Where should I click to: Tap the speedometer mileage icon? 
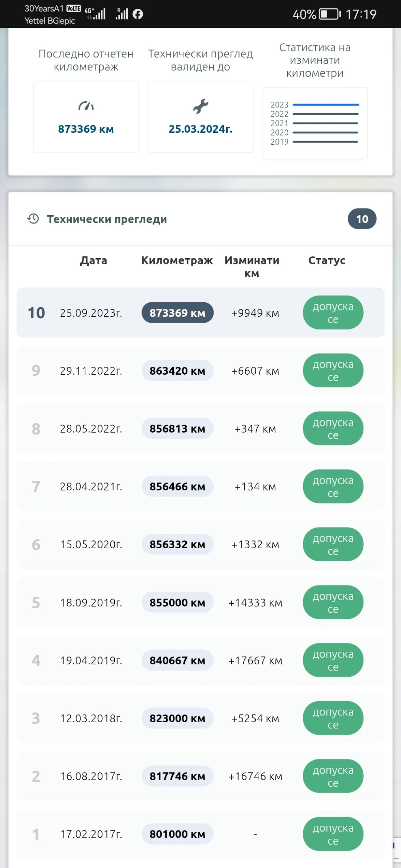[86, 106]
